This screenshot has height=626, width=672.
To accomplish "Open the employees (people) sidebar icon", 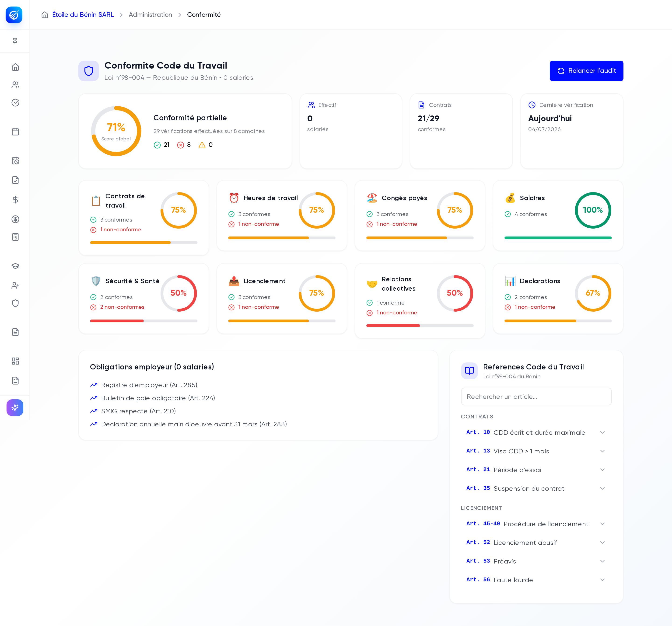I will tap(15, 85).
